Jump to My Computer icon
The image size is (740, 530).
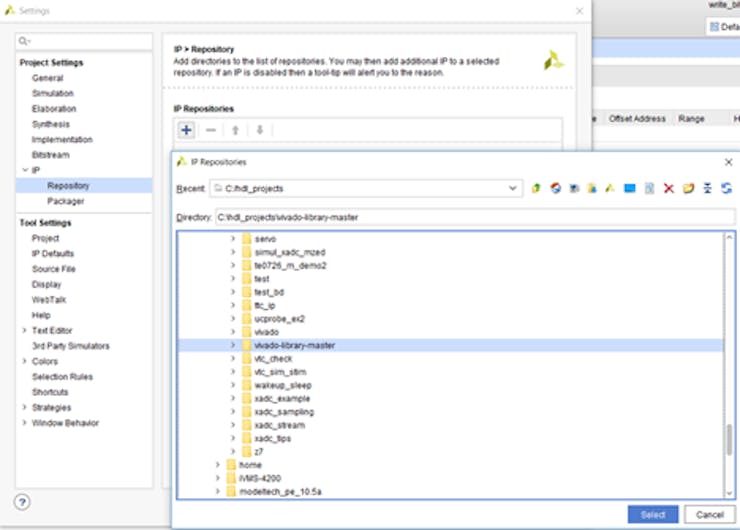click(574, 188)
